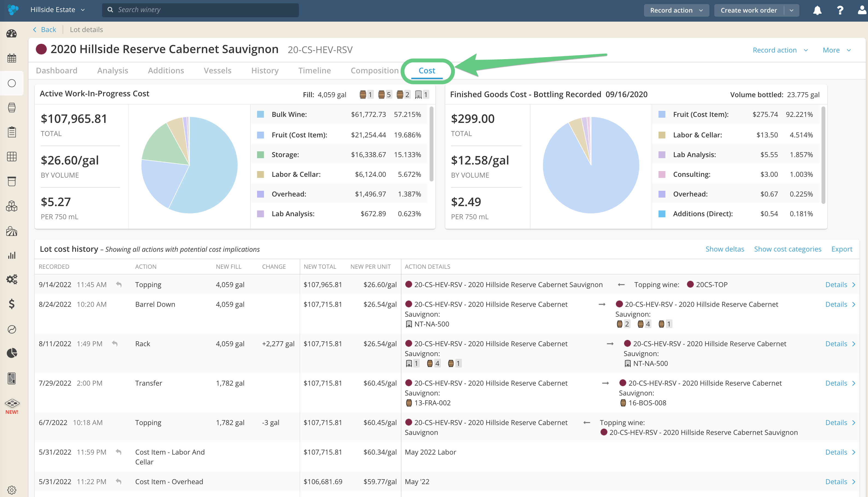Expand Details for the May '22 Overhead row
Screen dimensions: 868x497
pos(840,482)
